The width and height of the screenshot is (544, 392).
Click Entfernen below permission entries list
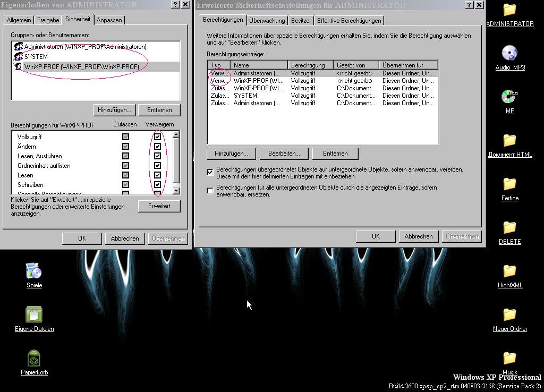pyautogui.click(x=335, y=154)
